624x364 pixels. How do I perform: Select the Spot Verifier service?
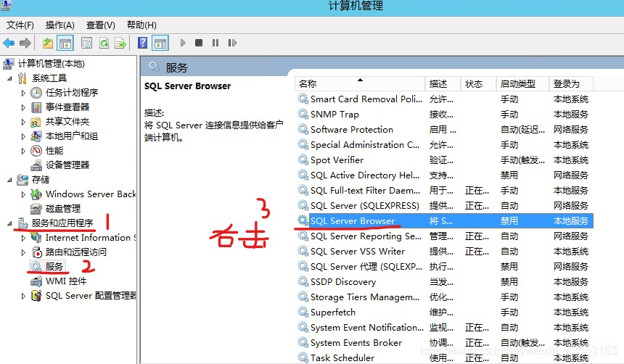(337, 160)
